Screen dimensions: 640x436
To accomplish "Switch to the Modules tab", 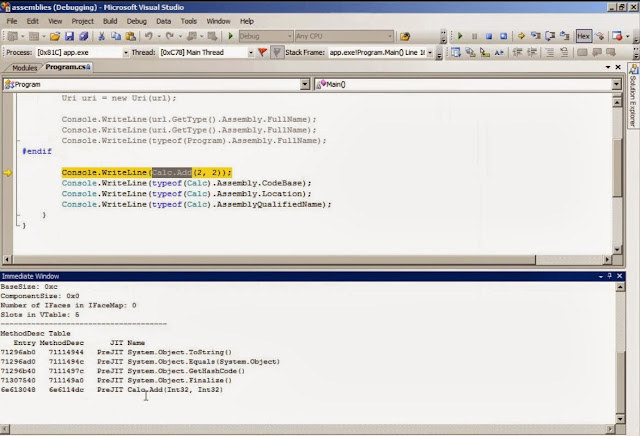I will (x=24, y=68).
